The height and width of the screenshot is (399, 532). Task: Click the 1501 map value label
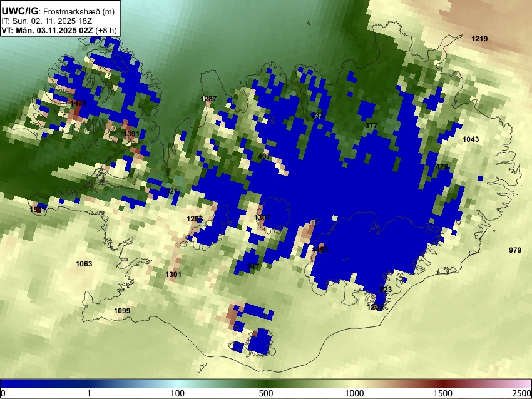click(38, 210)
